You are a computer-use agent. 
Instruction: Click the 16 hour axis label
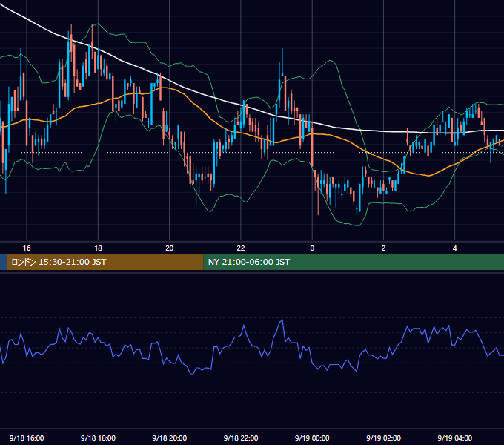pos(27,248)
